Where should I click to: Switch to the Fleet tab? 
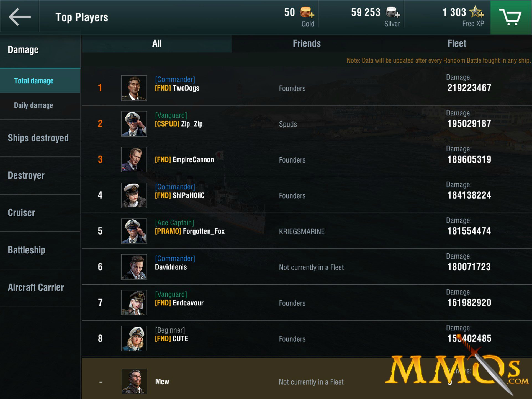click(x=457, y=44)
